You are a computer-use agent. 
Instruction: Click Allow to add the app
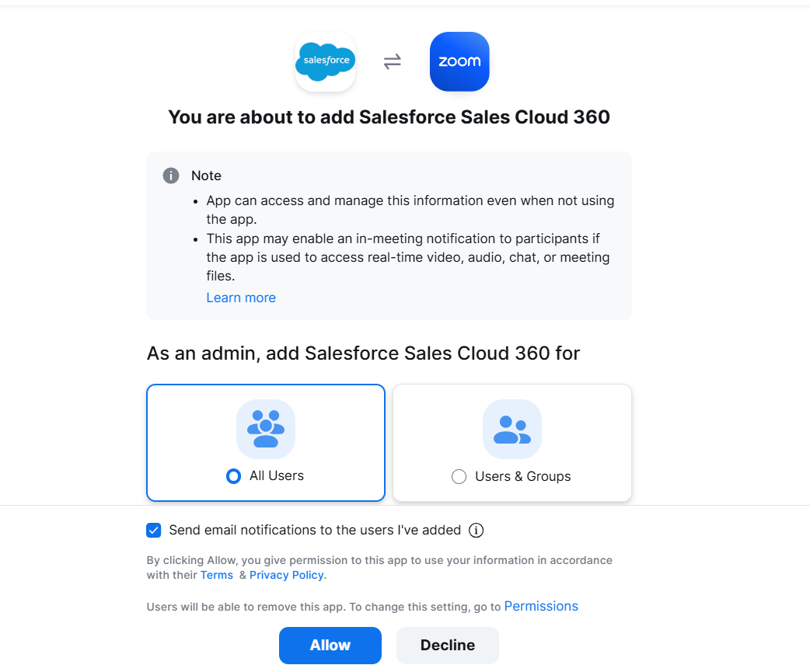pos(330,646)
